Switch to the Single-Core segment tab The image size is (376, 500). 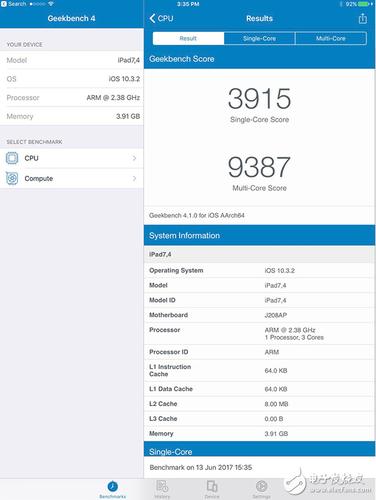(259, 38)
